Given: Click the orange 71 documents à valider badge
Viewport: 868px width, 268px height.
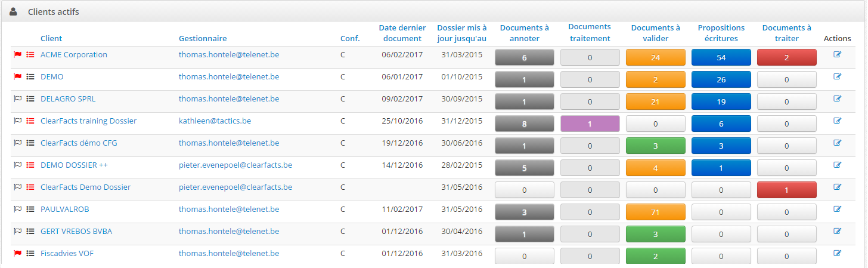Looking at the screenshot, I should (656, 212).
